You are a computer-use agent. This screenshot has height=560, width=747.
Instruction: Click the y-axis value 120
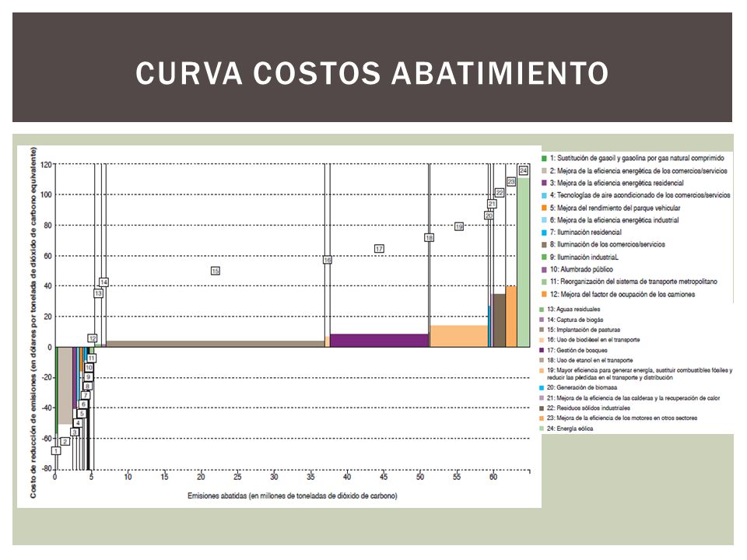[46, 165]
